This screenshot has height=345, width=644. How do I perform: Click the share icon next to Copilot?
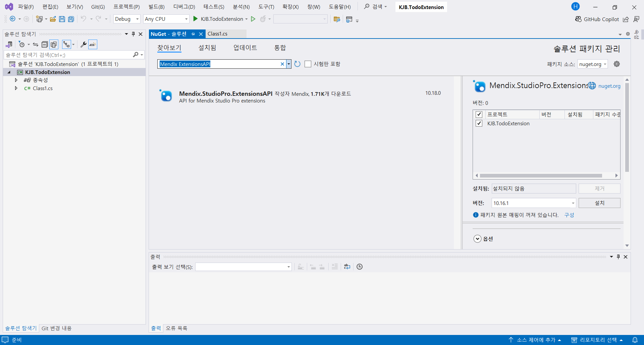[626, 19]
